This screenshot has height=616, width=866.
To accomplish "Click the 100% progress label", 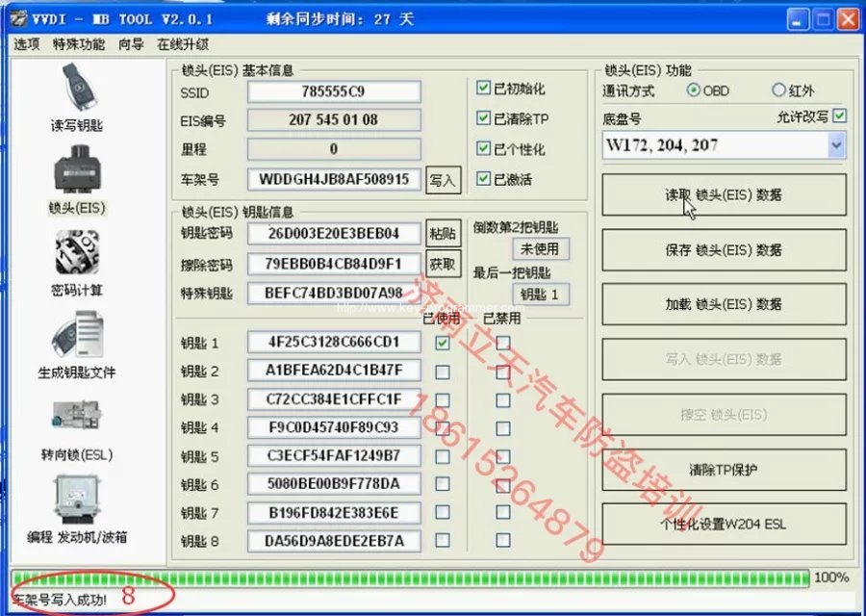I will pyautogui.click(x=831, y=577).
